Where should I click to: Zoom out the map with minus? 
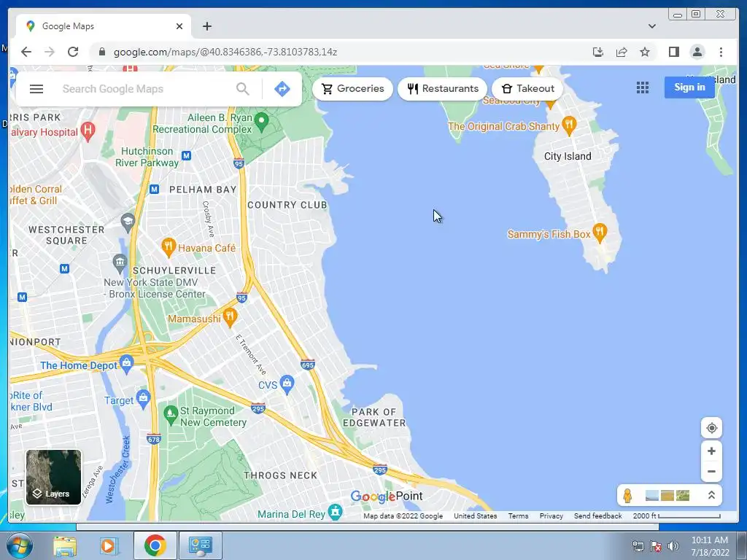711,472
